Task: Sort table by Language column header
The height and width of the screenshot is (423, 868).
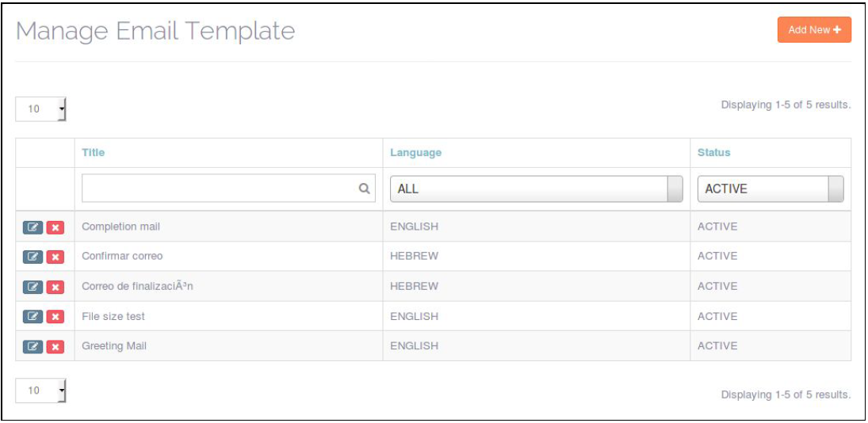Action: click(x=415, y=152)
